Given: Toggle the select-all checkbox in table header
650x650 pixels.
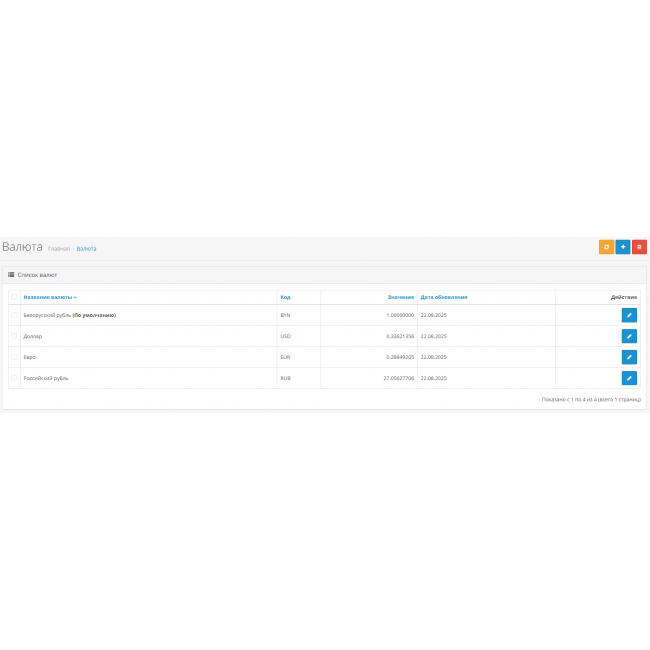Looking at the screenshot, I should click(x=14, y=297).
